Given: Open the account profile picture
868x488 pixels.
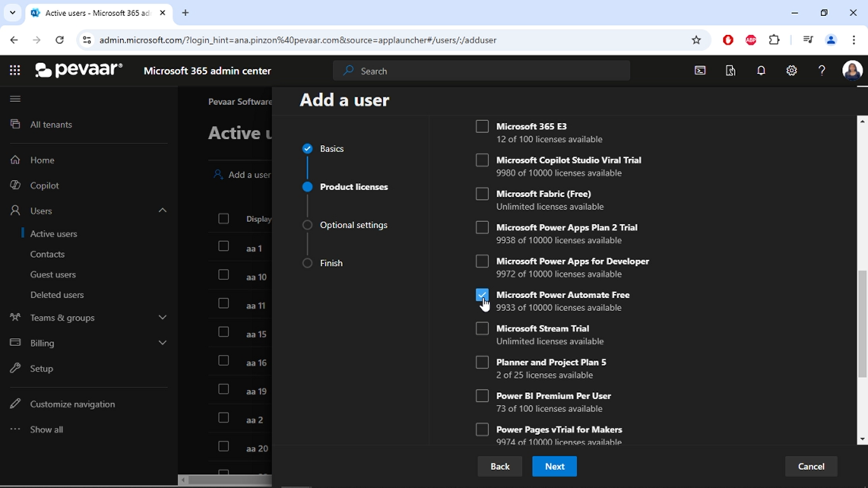Looking at the screenshot, I should (x=852, y=71).
